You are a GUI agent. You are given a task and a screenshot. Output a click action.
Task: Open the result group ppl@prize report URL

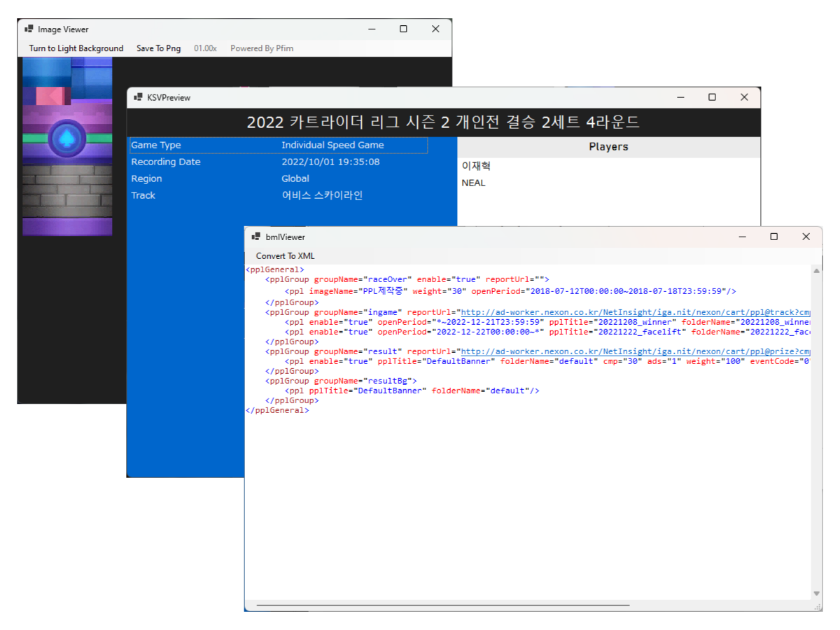pyautogui.click(x=635, y=351)
